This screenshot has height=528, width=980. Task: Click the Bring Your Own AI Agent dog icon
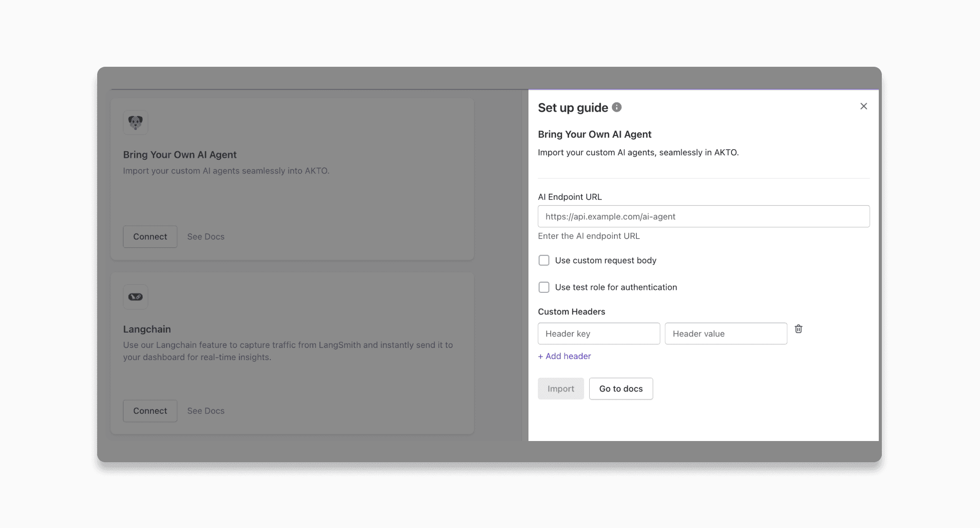[136, 122]
